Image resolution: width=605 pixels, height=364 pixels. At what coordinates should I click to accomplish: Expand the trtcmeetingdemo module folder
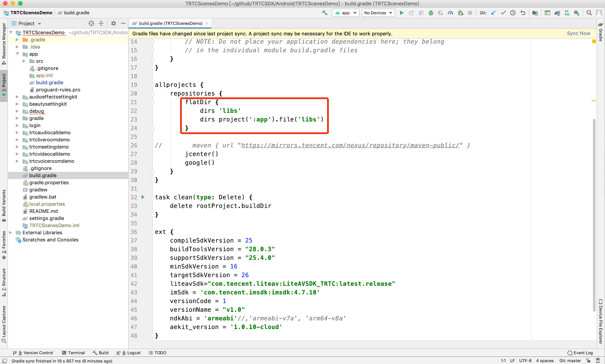click(17, 147)
